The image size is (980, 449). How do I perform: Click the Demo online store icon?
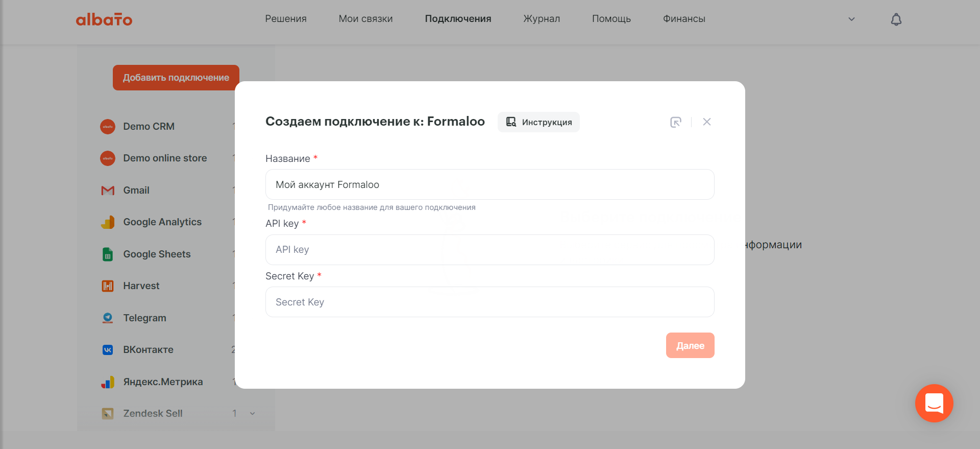click(108, 158)
